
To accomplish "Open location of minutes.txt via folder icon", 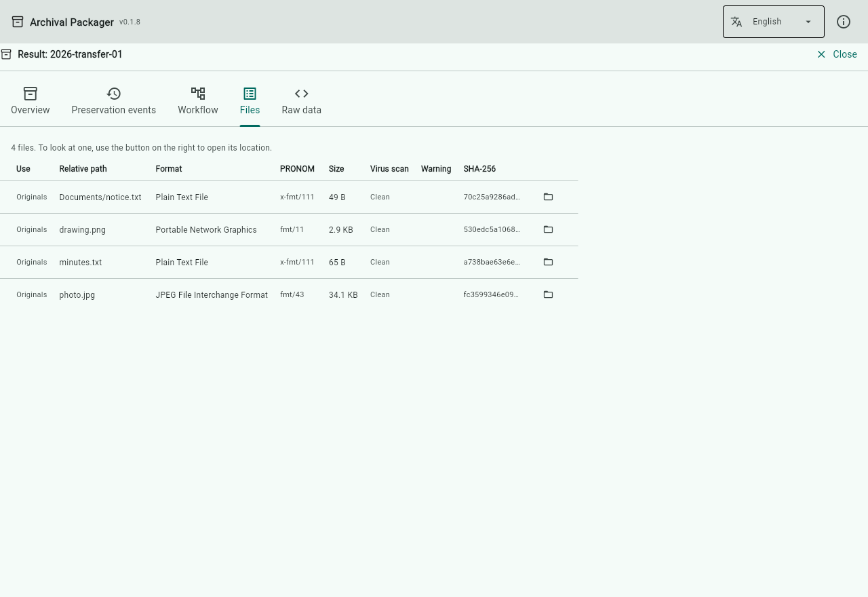I will pos(548,262).
